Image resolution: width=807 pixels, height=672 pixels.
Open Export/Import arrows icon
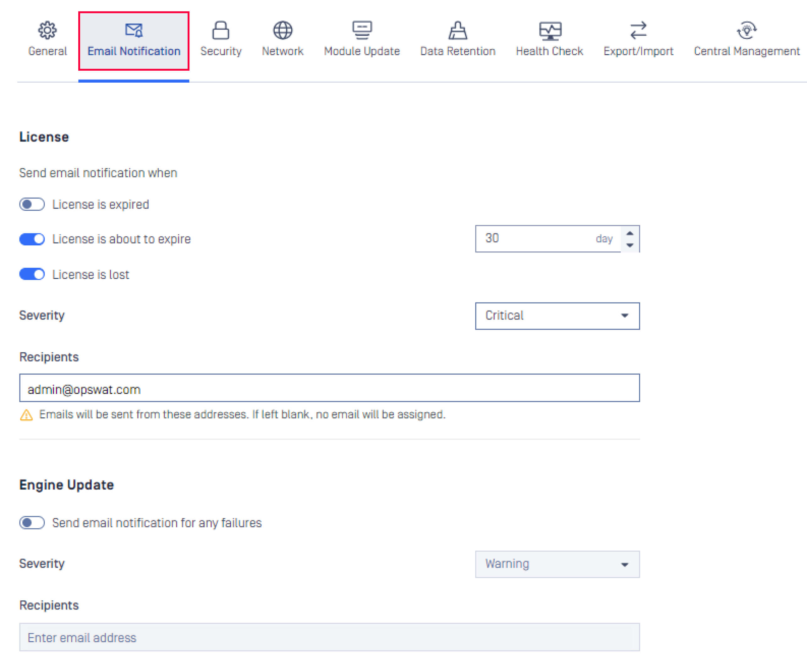[x=638, y=30]
